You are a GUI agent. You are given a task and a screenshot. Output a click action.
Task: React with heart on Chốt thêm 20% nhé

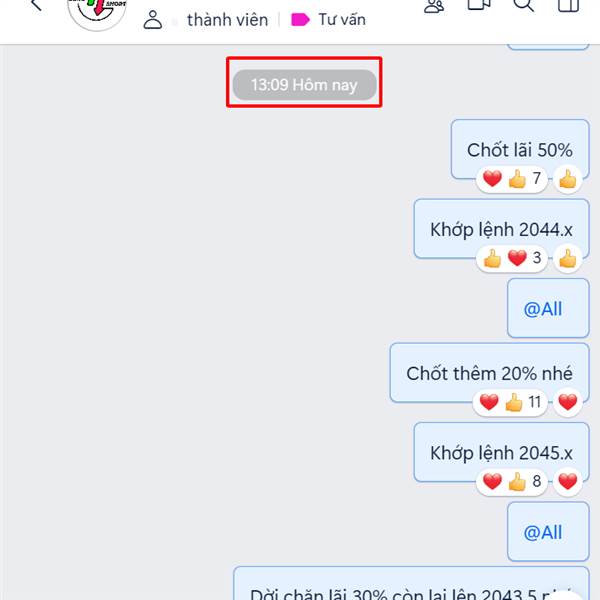coord(568,402)
